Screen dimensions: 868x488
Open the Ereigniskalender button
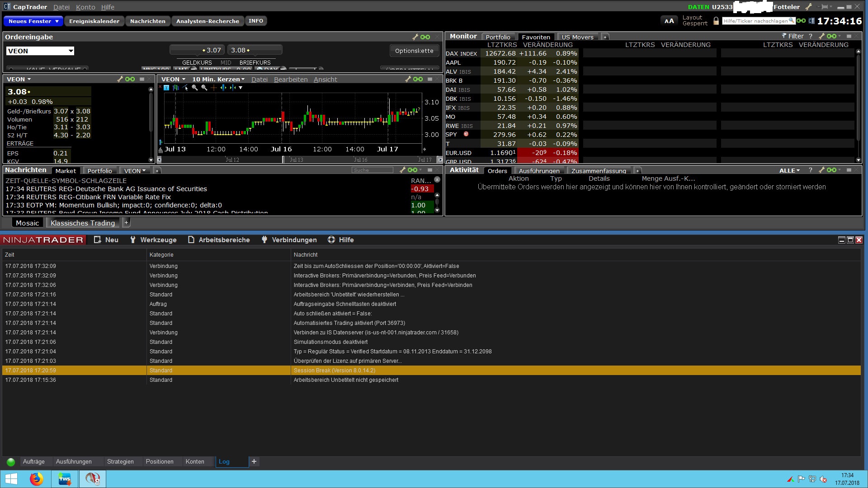[x=94, y=21]
